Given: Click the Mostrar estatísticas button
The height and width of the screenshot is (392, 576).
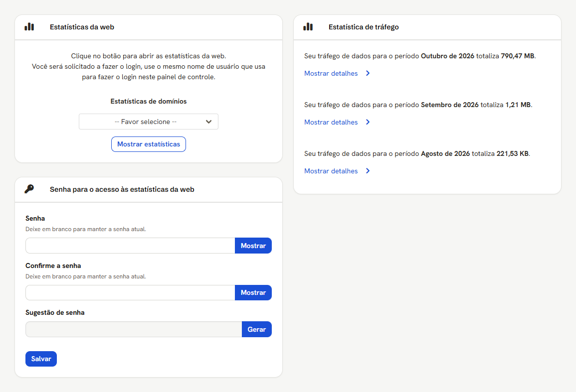Looking at the screenshot, I should click(149, 144).
